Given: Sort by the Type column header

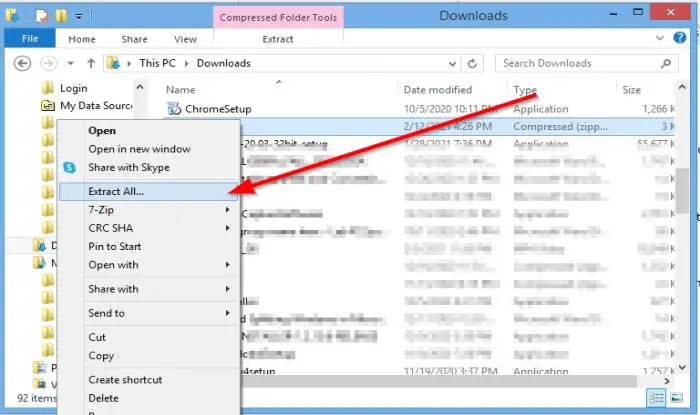Looking at the screenshot, I should click(x=525, y=90).
